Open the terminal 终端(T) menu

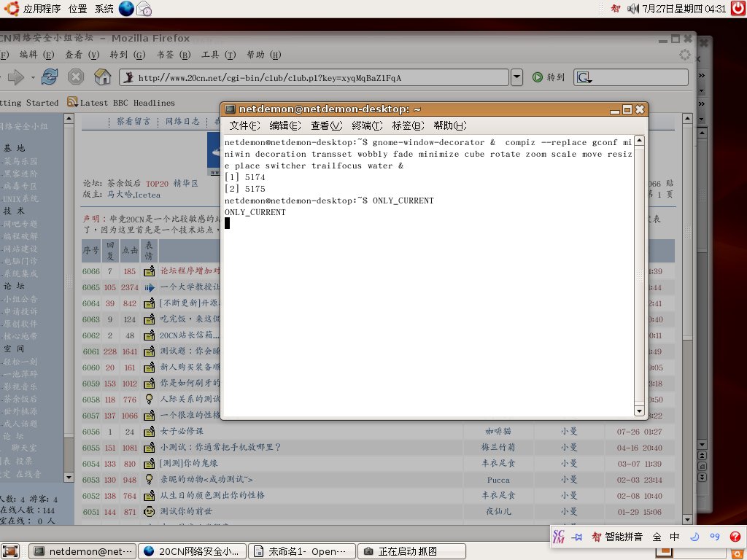[368, 125]
